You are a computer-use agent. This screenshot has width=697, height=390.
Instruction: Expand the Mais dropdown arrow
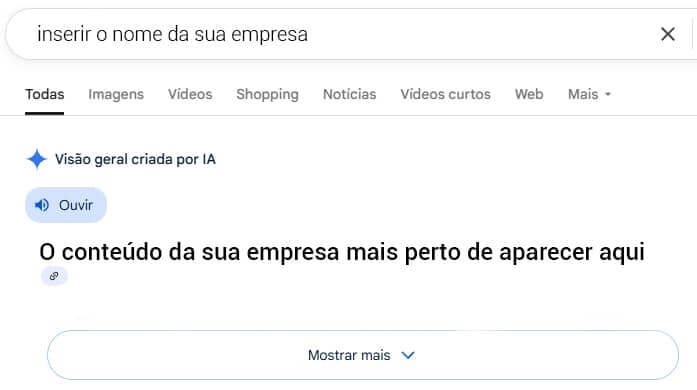point(608,94)
